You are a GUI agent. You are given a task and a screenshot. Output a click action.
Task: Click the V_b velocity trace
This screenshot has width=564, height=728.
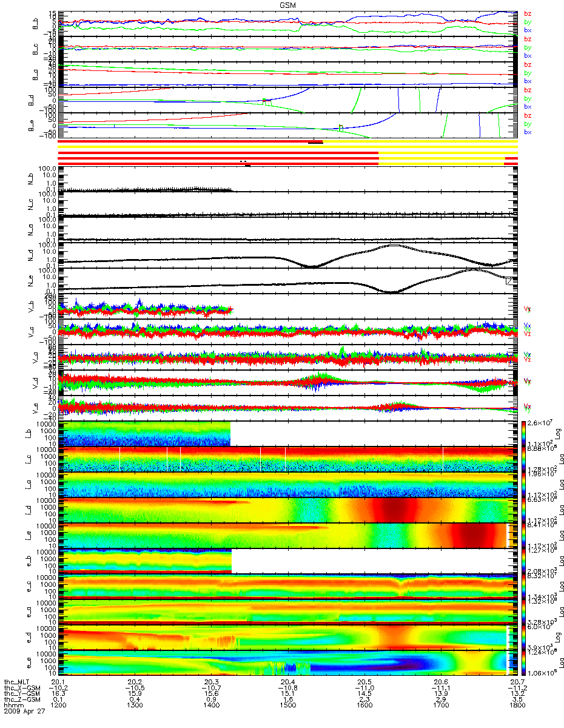click(144, 310)
